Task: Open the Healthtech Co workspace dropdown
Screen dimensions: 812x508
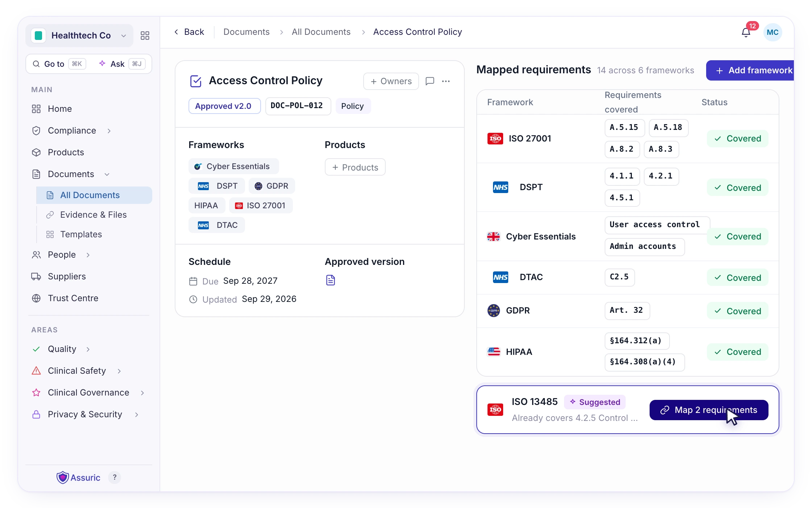Action: tap(79, 36)
